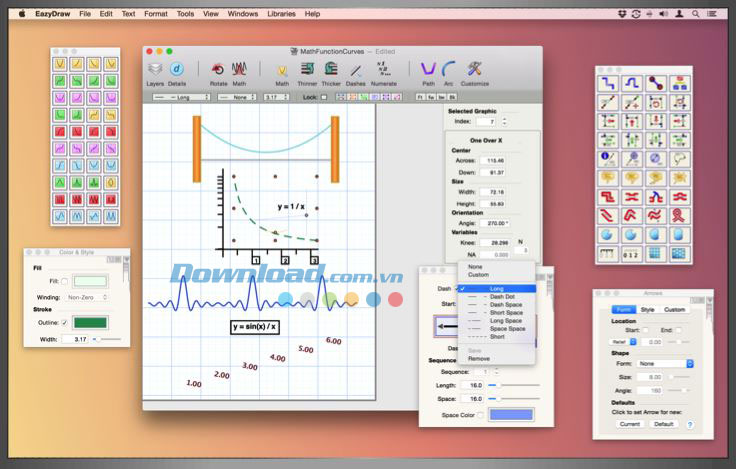Open the Winding Non-Zero dropdown
Image resolution: width=736 pixels, height=469 pixels.
click(87, 297)
